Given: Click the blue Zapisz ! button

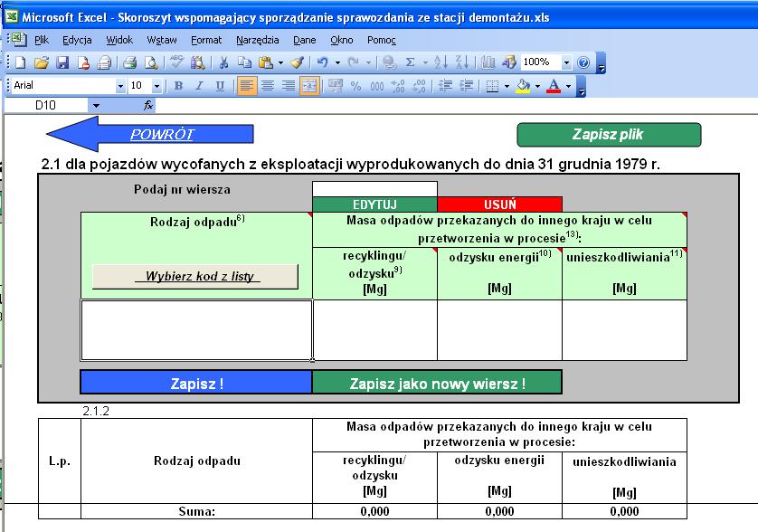Looking at the screenshot, I should pyautogui.click(x=196, y=383).
